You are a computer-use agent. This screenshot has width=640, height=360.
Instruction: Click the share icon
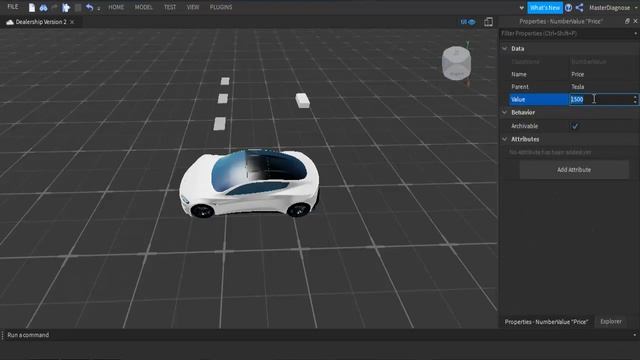click(x=579, y=8)
